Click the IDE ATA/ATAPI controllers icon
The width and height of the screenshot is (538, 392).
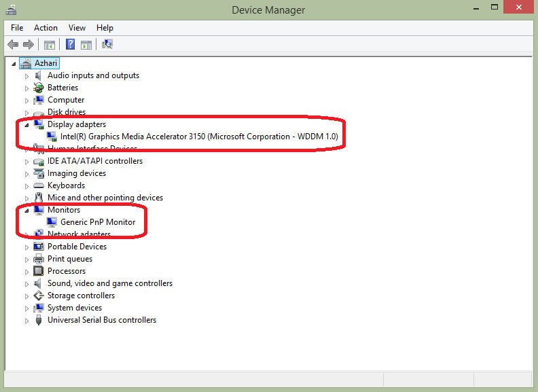[39, 161]
